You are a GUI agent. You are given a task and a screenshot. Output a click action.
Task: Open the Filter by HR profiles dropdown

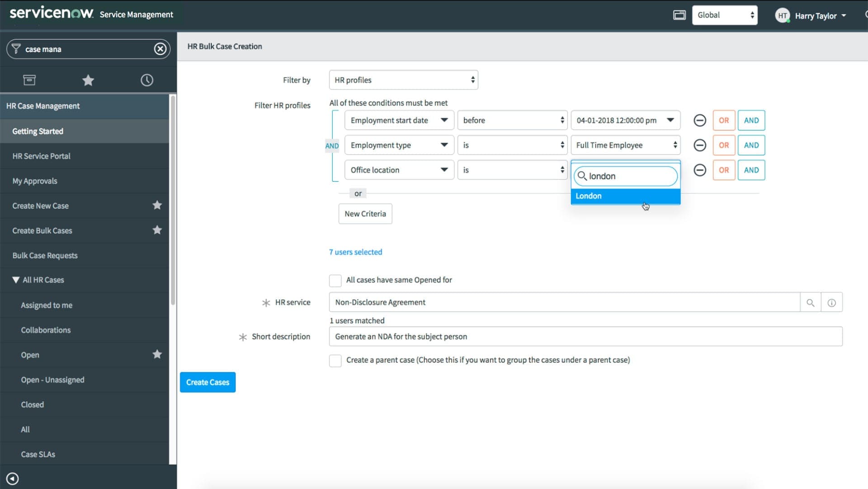click(x=403, y=80)
